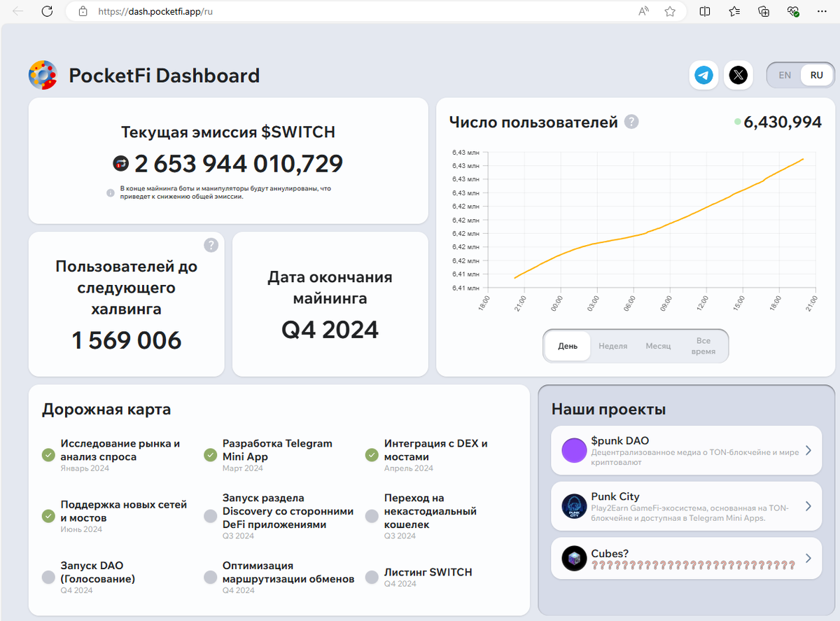The width and height of the screenshot is (840, 621).
Task: Open the browser three-dot settings menu
Action: (x=822, y=11)
